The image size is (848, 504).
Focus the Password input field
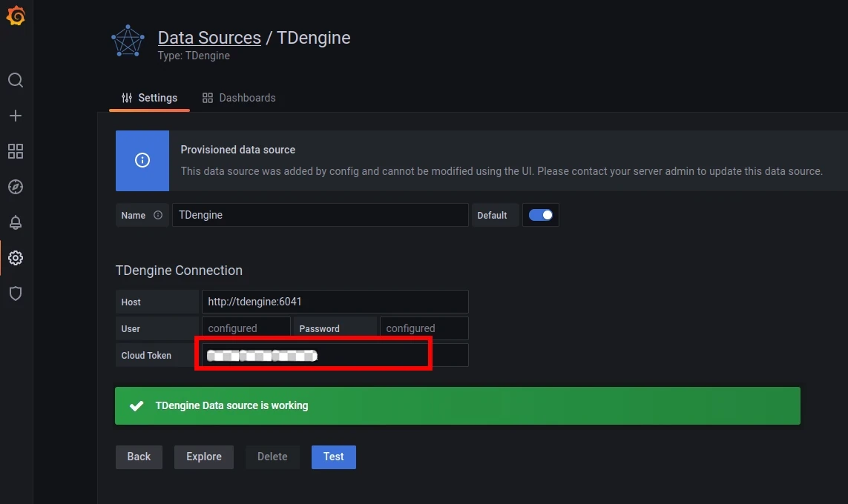pyautogui.click(x=424, y=328)
